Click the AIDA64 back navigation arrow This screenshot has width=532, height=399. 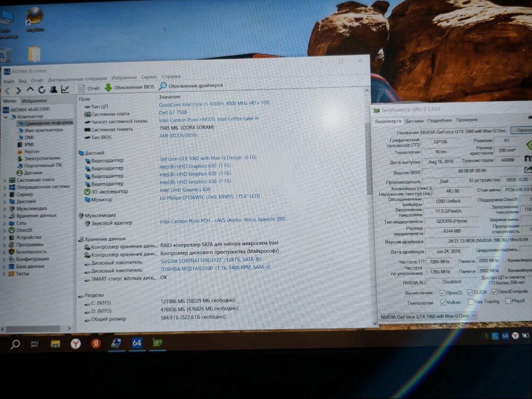[x=7, y=90]
